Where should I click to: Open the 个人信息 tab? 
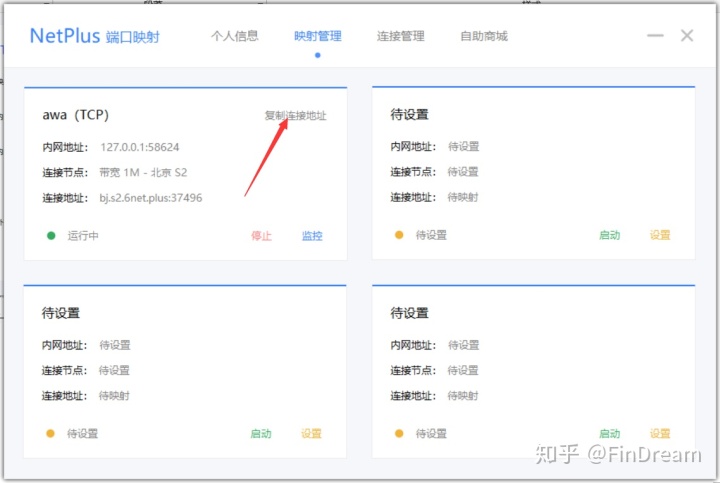point(234,36)
